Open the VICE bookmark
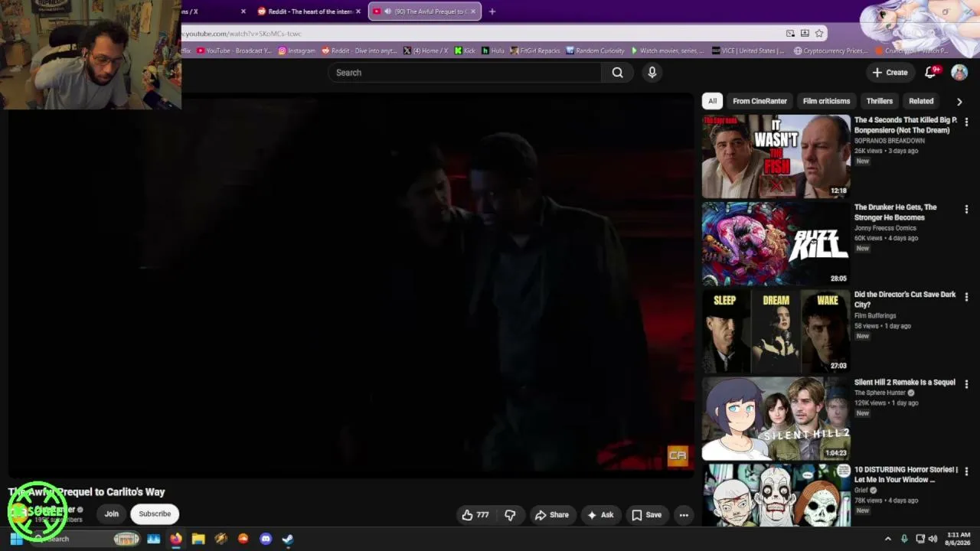 click(x=748, y=51)
